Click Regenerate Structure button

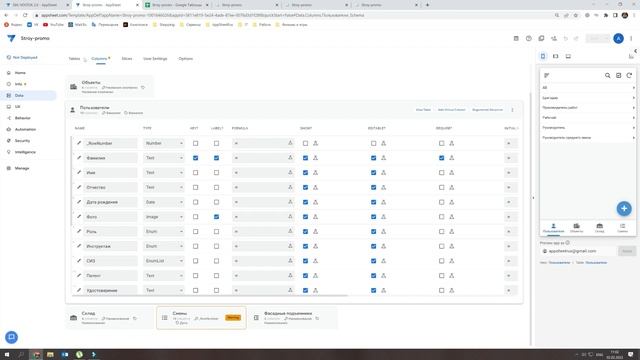487,110
